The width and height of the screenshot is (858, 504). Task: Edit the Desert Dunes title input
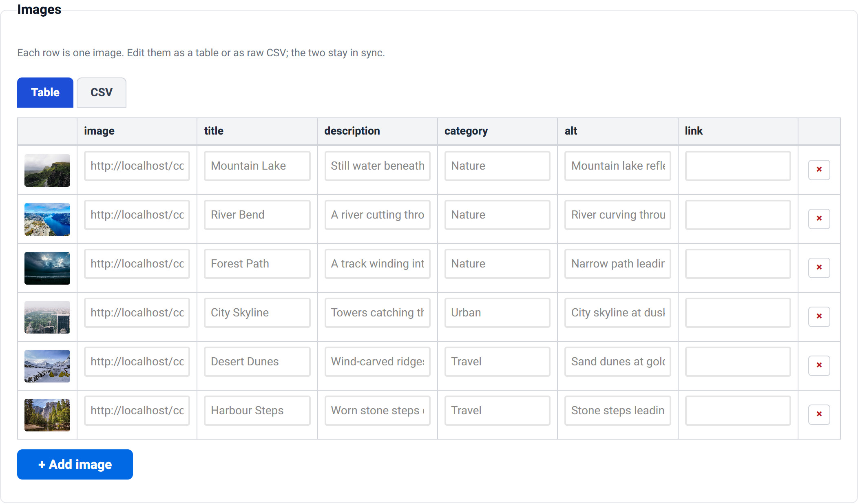pos(257,362)
